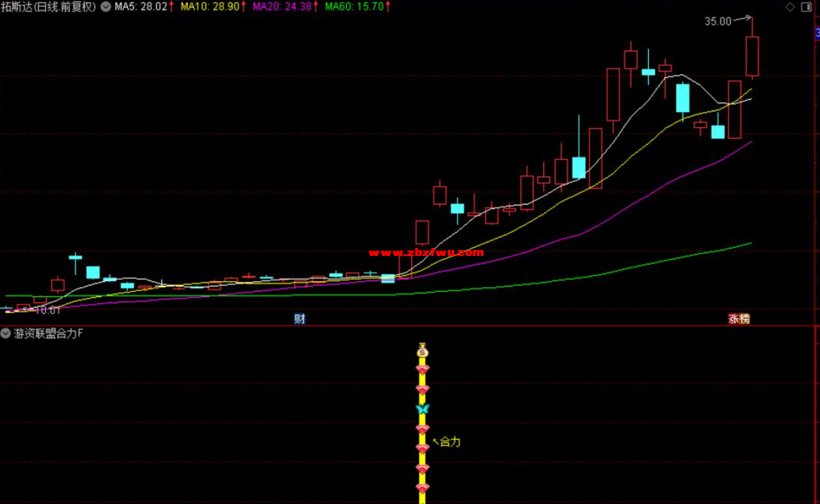Select the 财 marker on the timeline
The image size is (820, 504).
pos(300,319)
